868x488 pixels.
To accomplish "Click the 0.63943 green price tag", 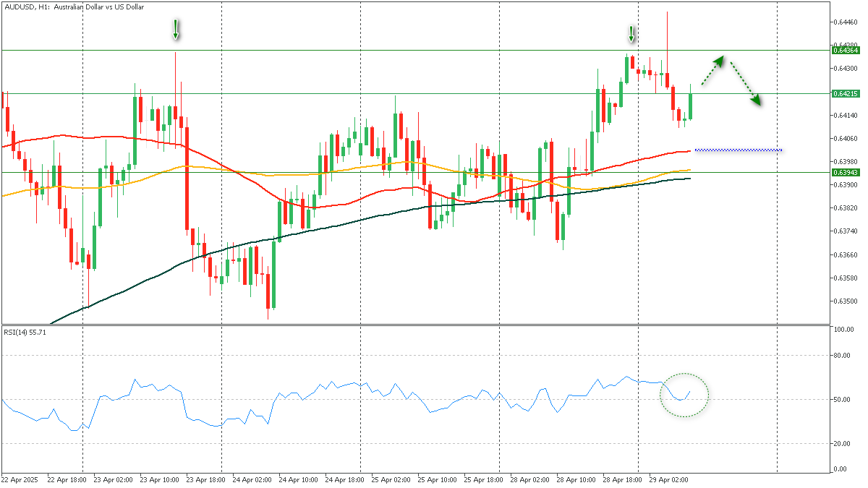I will click(845, 173).
